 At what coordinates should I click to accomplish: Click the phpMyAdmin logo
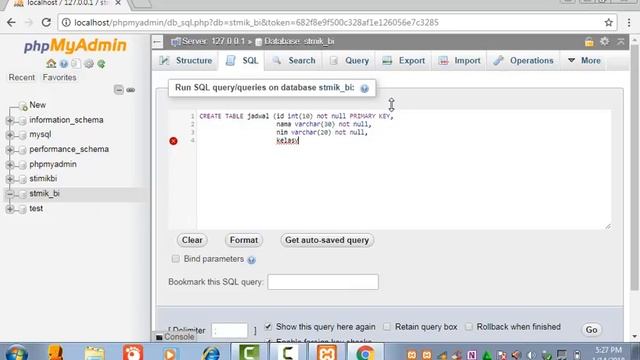tap(75, 45)
